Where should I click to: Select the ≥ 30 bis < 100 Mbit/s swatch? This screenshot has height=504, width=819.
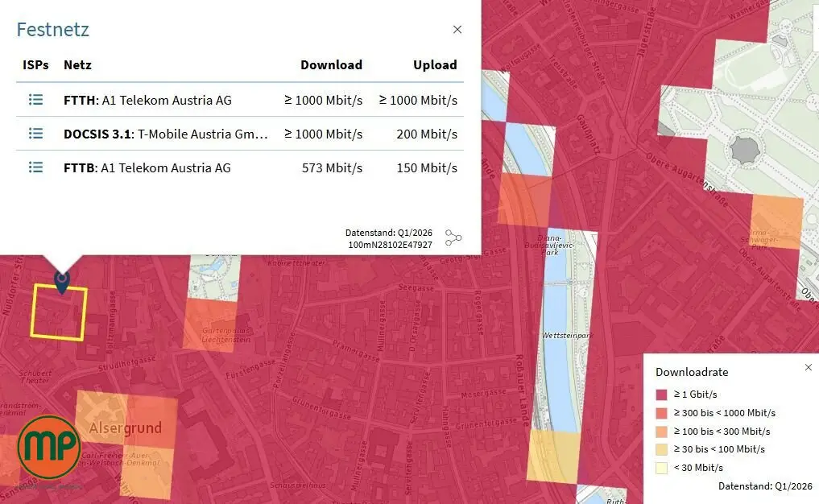pos(661,449)
